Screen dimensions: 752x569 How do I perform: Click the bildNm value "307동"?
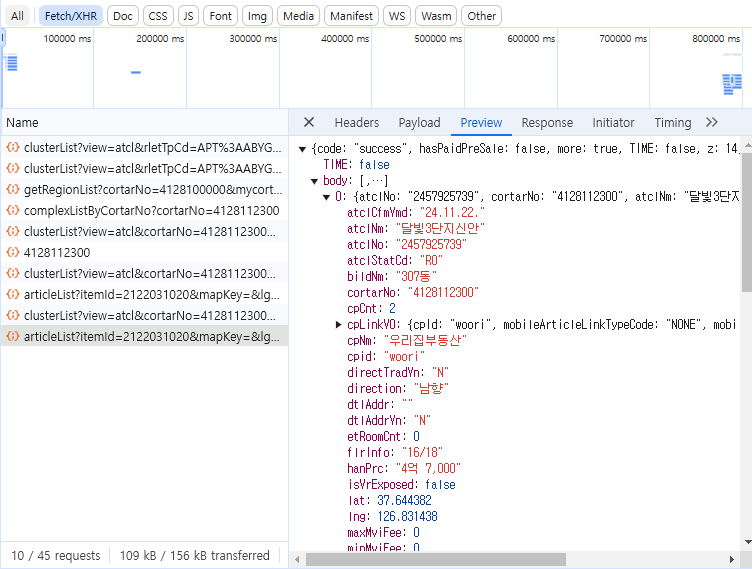coord(416,276)
